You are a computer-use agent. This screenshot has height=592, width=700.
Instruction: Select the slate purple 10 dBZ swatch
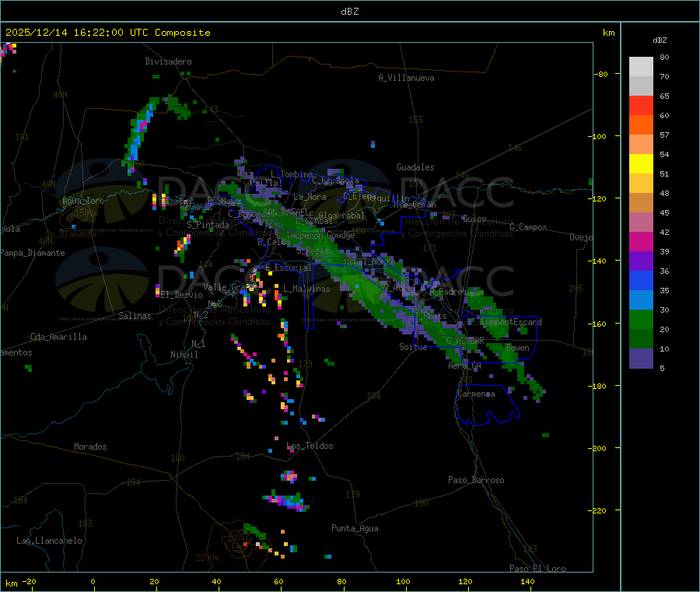[641, 359]
